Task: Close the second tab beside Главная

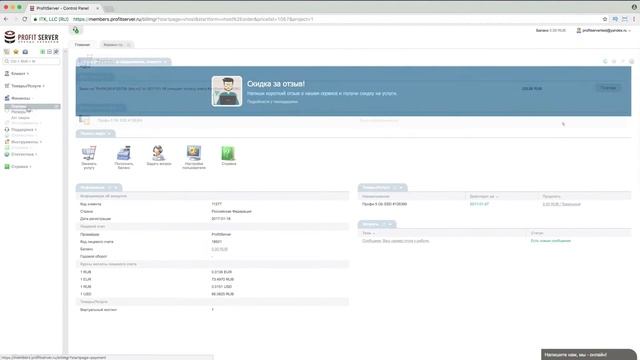Action: (x=129, y=44)
